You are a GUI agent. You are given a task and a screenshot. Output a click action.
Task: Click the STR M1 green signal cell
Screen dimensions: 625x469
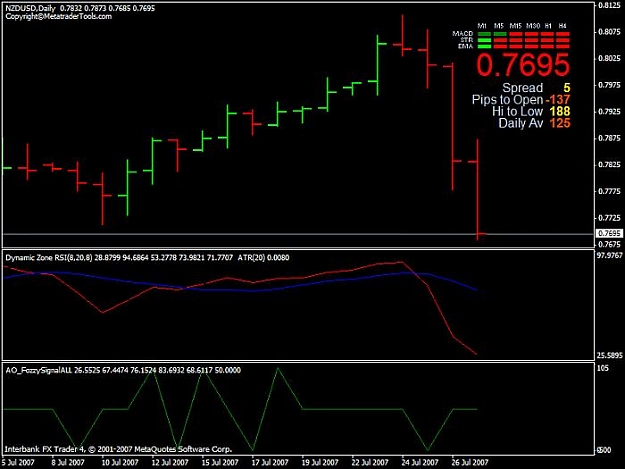[x=484, y=40]
